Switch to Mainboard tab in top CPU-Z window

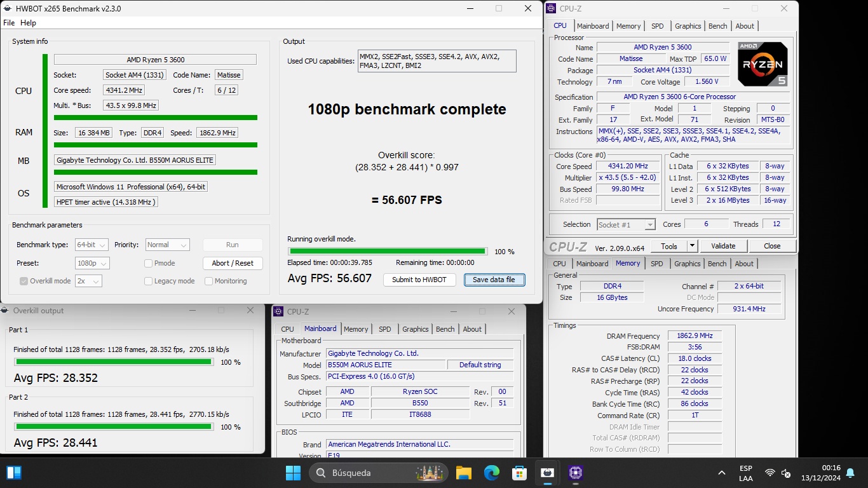point(593,26)
